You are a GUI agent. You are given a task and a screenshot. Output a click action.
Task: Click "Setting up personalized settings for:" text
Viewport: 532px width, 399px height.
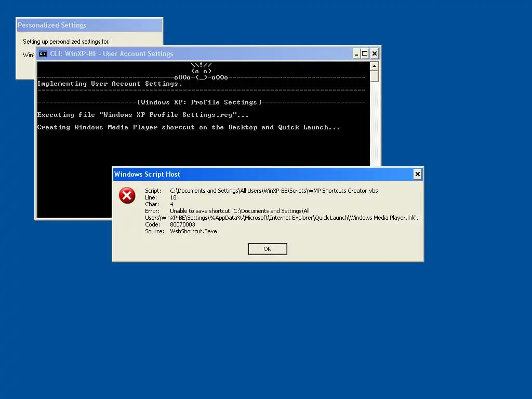click(x=66, y=42)
